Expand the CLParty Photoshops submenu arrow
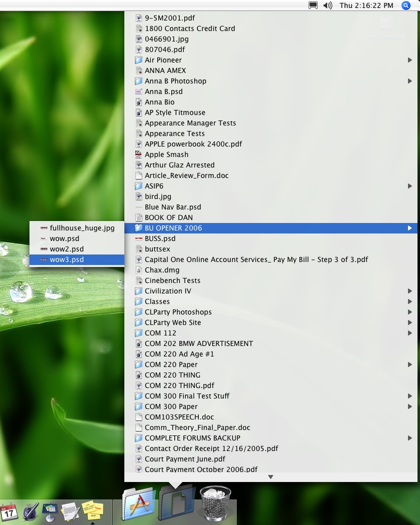 pos(410,312)
